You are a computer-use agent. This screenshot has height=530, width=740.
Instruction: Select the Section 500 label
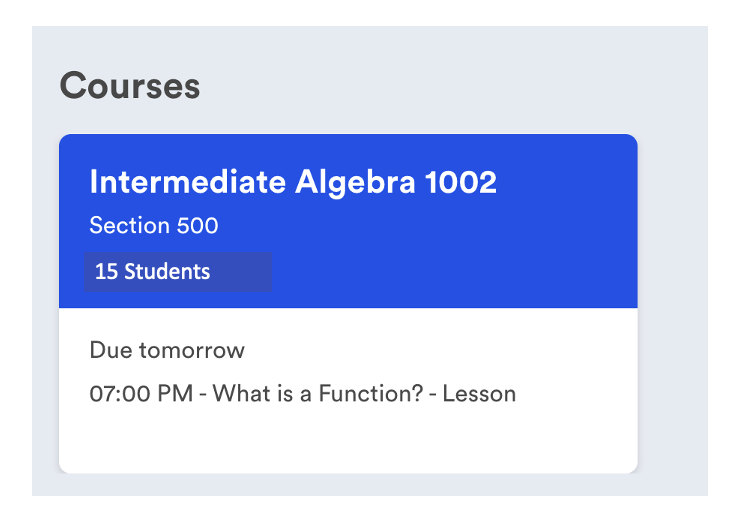[153, 226]
